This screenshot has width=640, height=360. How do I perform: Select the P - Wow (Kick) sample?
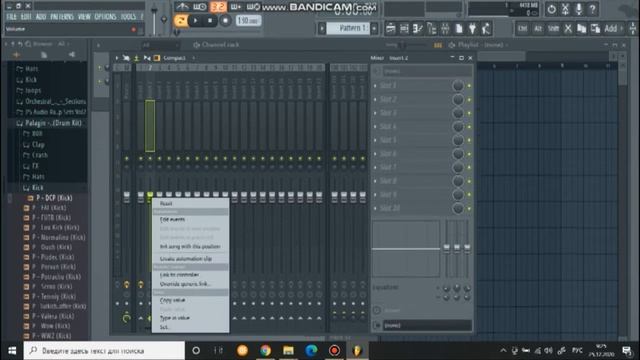(48, 326)
